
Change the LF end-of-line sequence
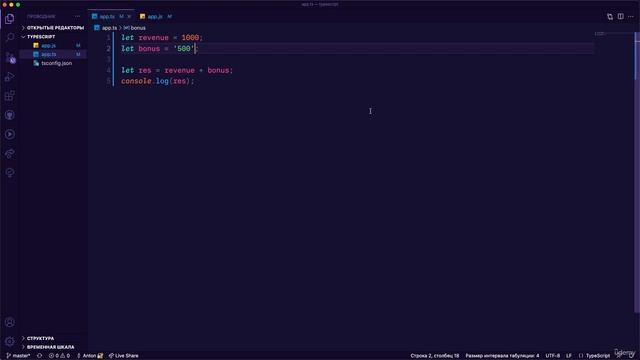(569, 356)
